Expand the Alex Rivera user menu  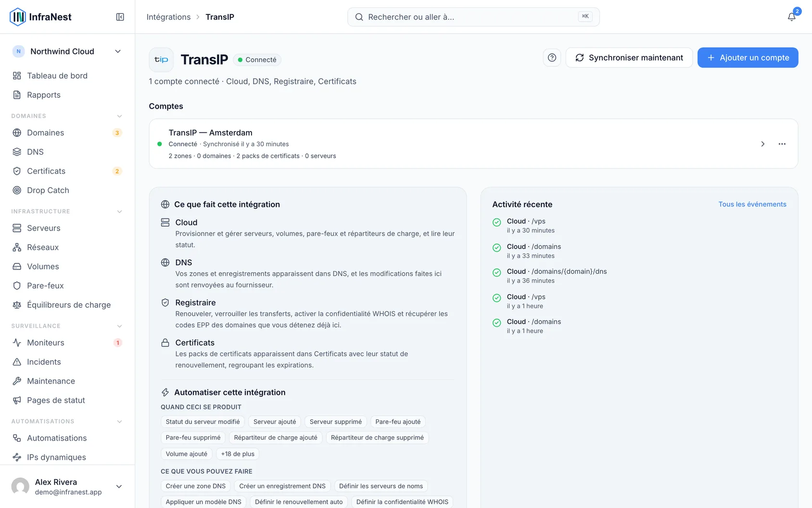[119, 486]
